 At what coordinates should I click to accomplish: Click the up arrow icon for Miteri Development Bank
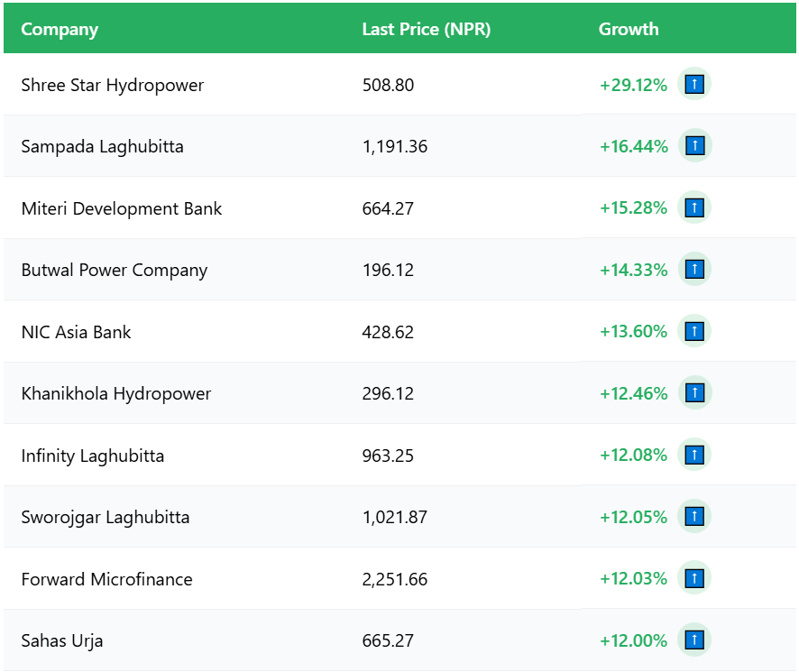tap(694, 207)
